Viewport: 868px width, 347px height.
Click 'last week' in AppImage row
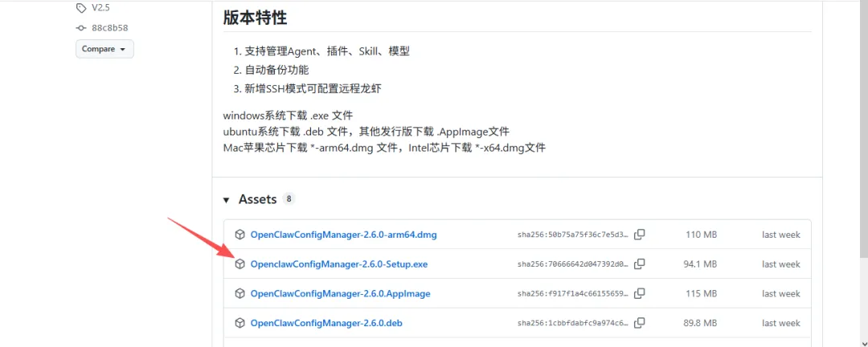(781, 293)
